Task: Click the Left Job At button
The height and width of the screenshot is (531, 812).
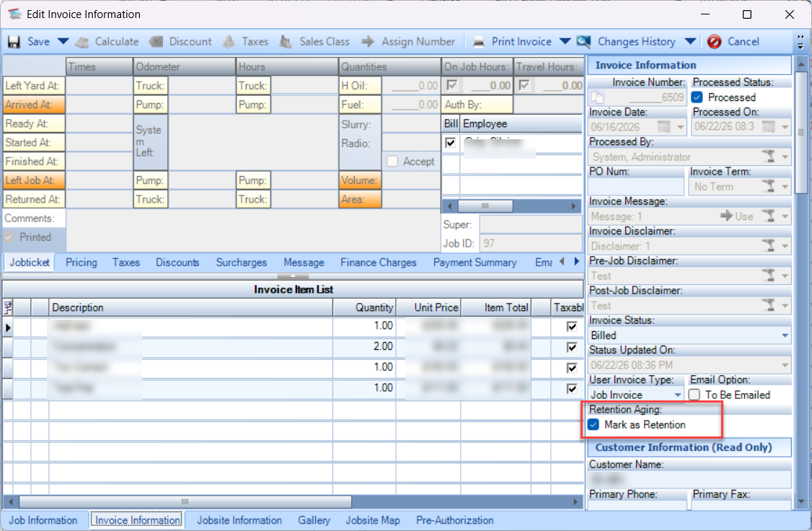Action: tap(34, 180)
